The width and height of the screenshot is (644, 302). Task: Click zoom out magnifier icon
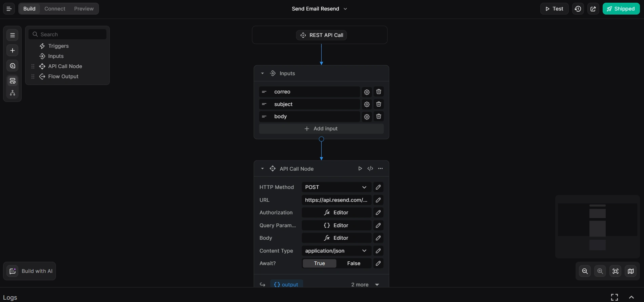click(x=585, y=271)
